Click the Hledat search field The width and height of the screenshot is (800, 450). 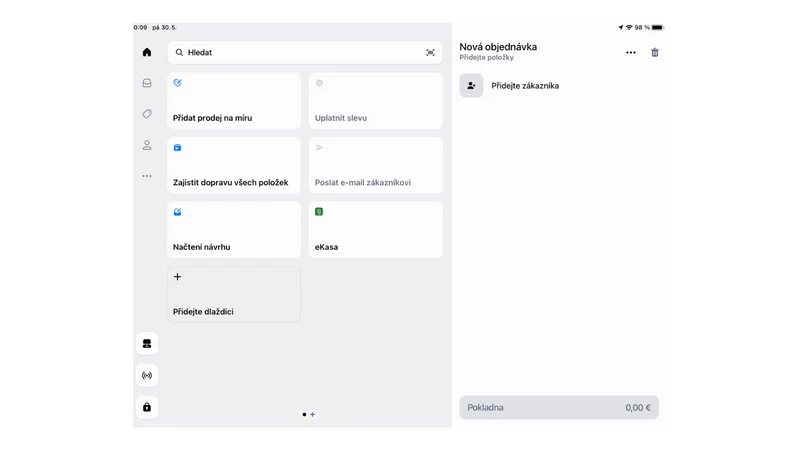tap(305, 53)
